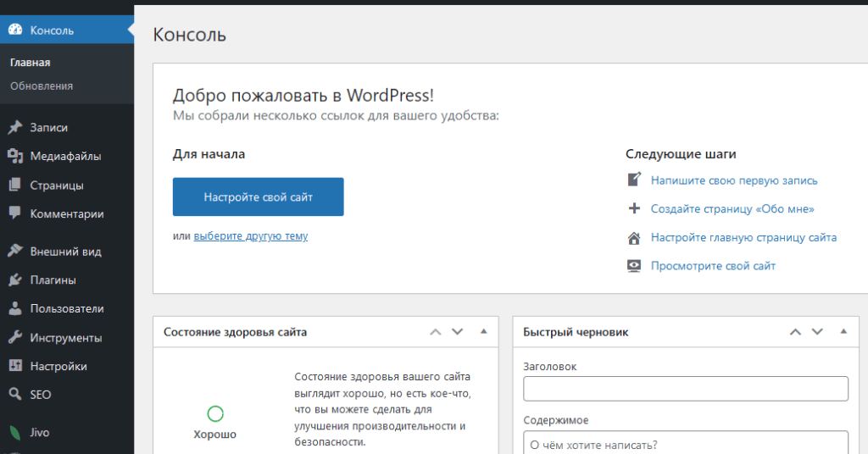
Task: Click the Следующие шаги heading
Action: tap(681, 154)
